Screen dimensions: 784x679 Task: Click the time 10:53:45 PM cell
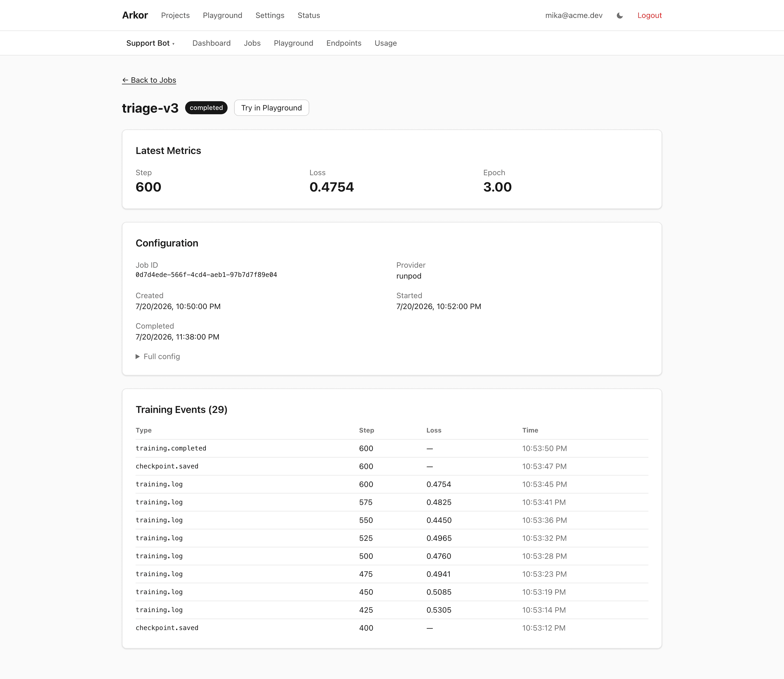[544, 484]
